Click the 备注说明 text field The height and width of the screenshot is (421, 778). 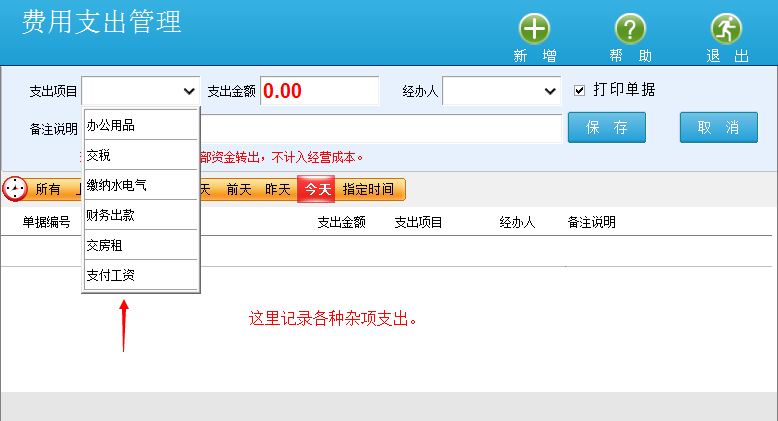click(x=380, y=128)
